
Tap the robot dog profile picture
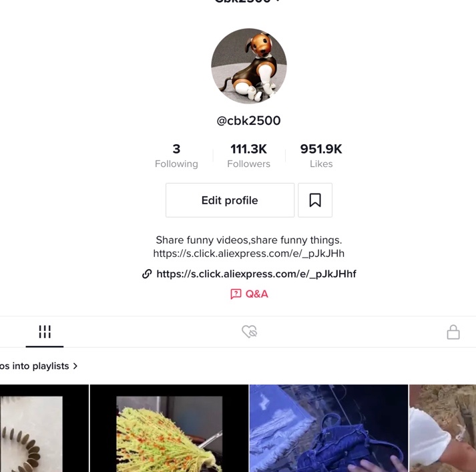pos(249,66)
